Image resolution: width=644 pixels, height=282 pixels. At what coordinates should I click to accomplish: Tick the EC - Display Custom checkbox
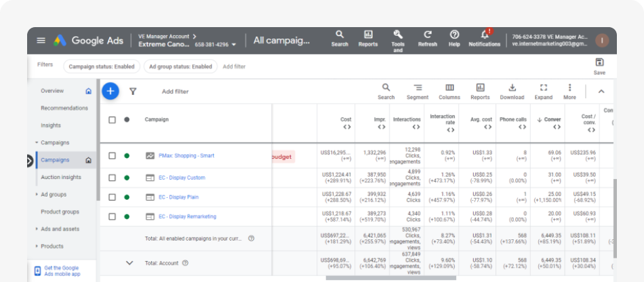(x=112, y=178)
